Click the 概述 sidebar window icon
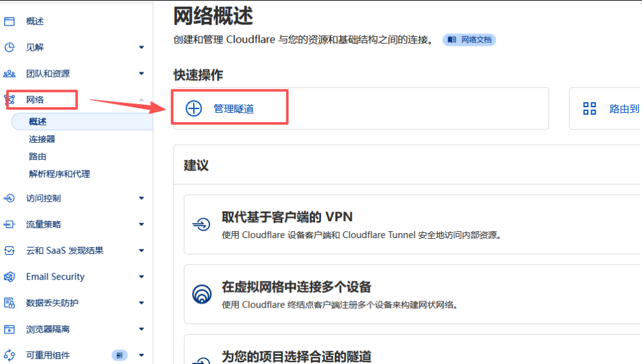Image resolution: width=642 pixels, height=364 pixels. tap(9, 21)
